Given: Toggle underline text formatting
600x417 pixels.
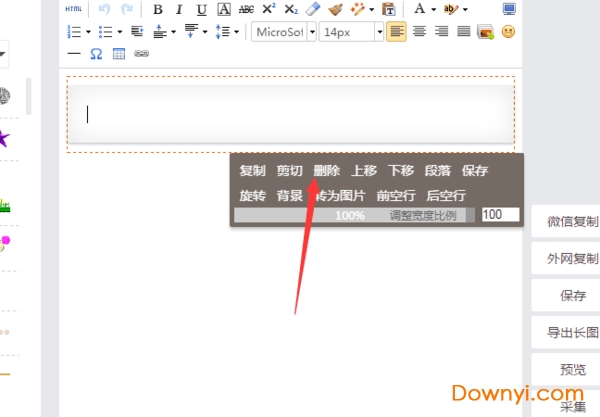Looking at the screenshot, I should (201, 9).
